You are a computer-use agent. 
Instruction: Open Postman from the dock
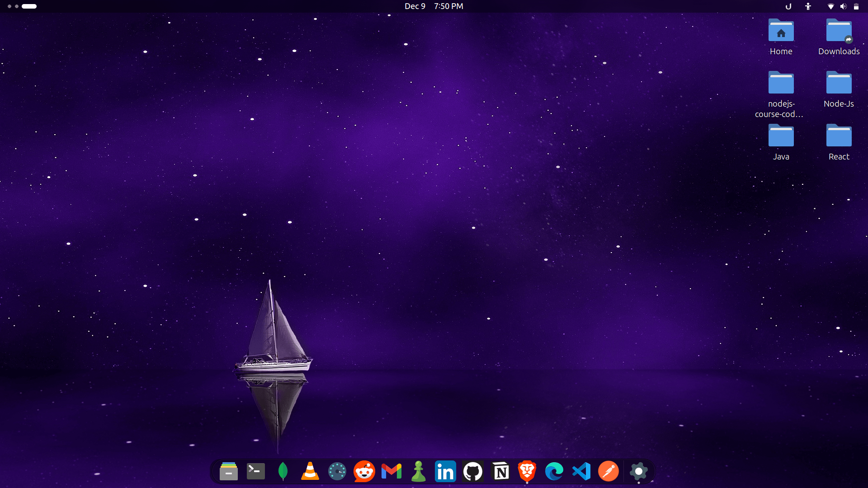tap(609, 472)
